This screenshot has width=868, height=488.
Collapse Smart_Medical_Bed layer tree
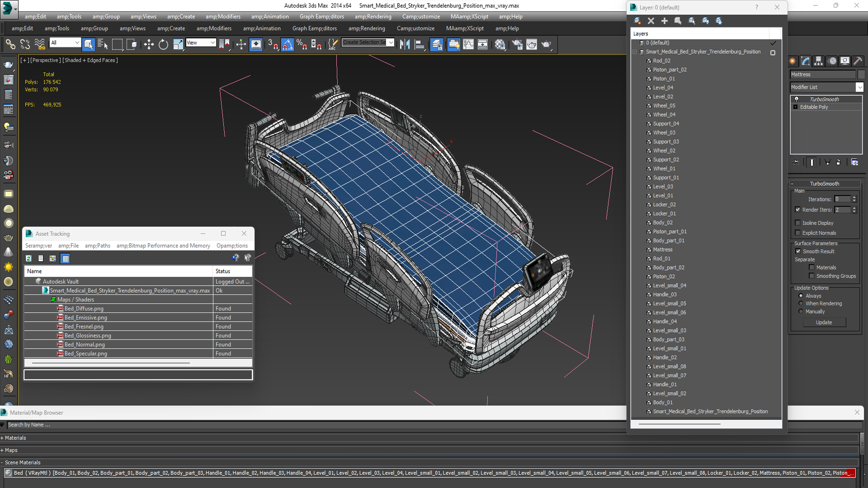[635, 52]
